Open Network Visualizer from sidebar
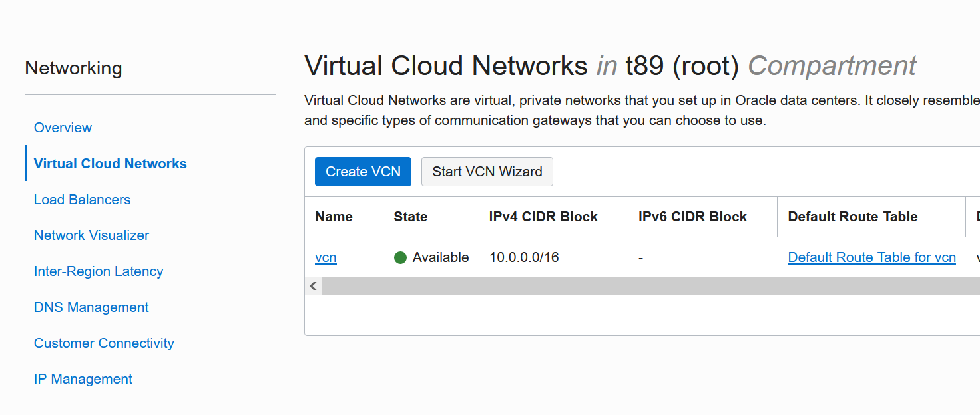Screen dimensions: 980x415 pos(91,235)
